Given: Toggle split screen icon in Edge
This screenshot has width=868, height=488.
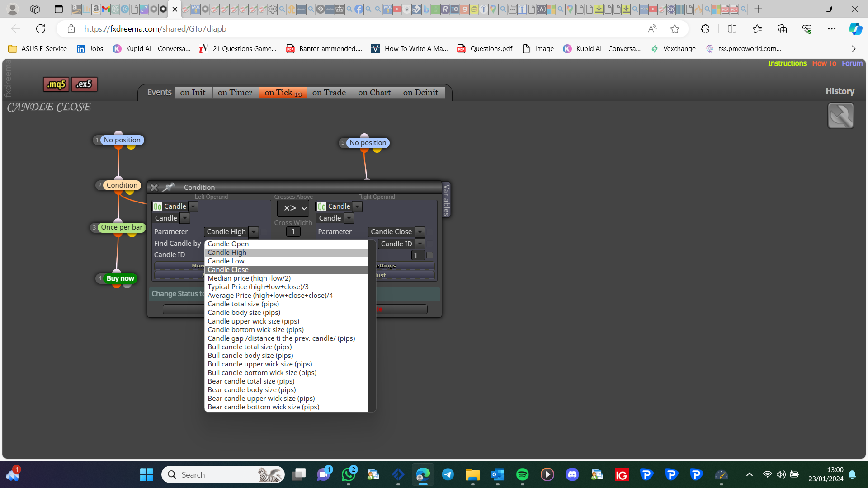Looking at the screenshot, I should click(732, 29).
